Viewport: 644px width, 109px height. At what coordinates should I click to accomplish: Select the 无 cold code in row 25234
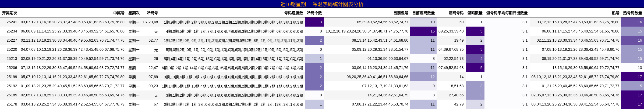point(156,31)
